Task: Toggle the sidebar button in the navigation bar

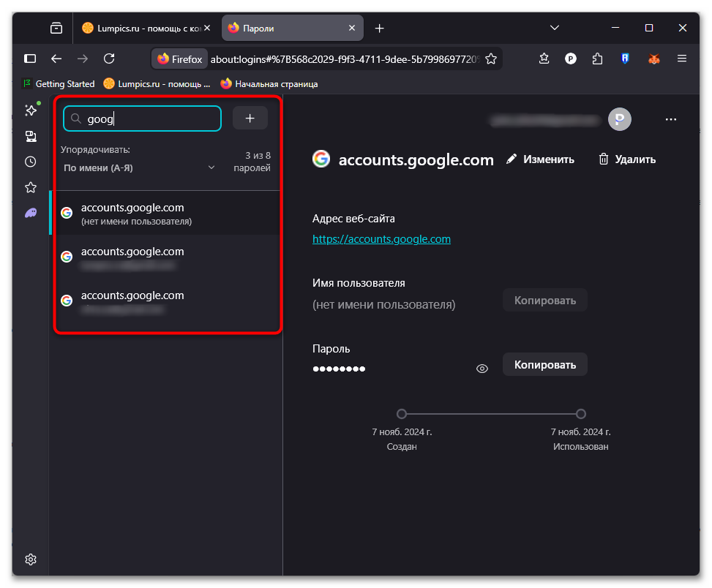Action: (30, 59)
